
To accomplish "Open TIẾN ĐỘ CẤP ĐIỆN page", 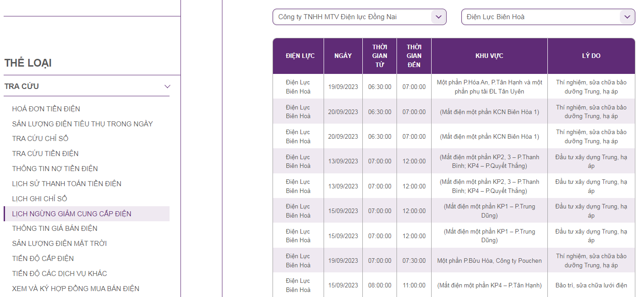I will tap(43, 258).
